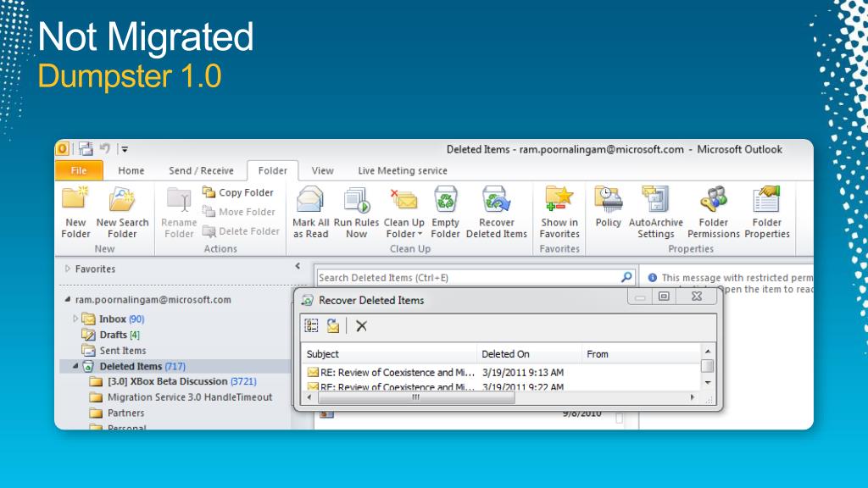Click Select All icon in Recover dialog
The image size is (868, 488).
click(312, 326)
